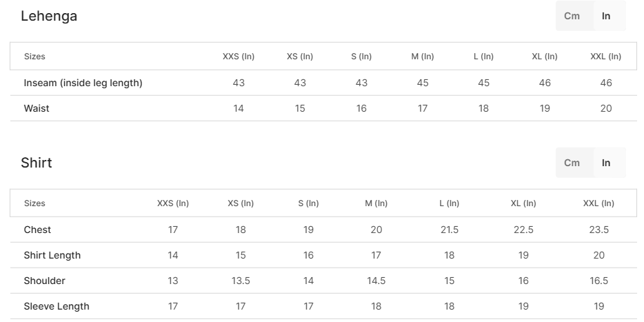Click the Shirt Length row label

(52, 256)
